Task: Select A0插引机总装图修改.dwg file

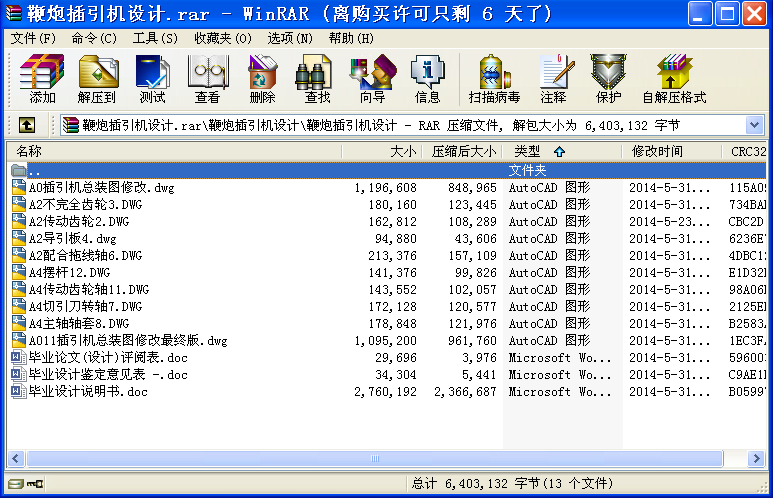Action: tap(101, 187)
